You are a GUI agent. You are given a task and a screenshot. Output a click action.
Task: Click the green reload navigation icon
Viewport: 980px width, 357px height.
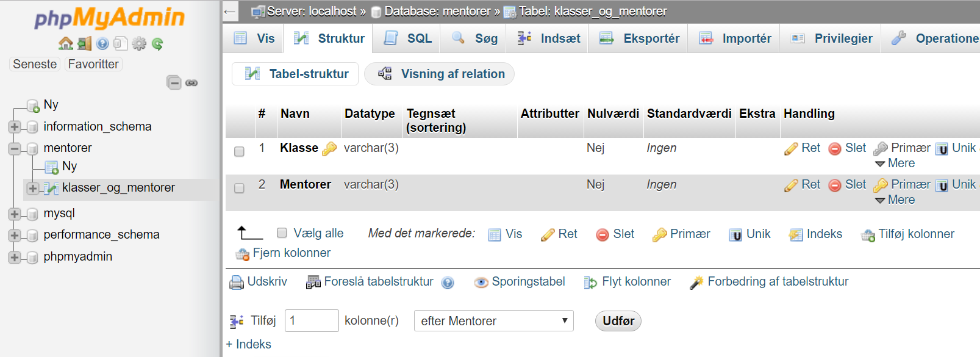[x=157, y=43]
